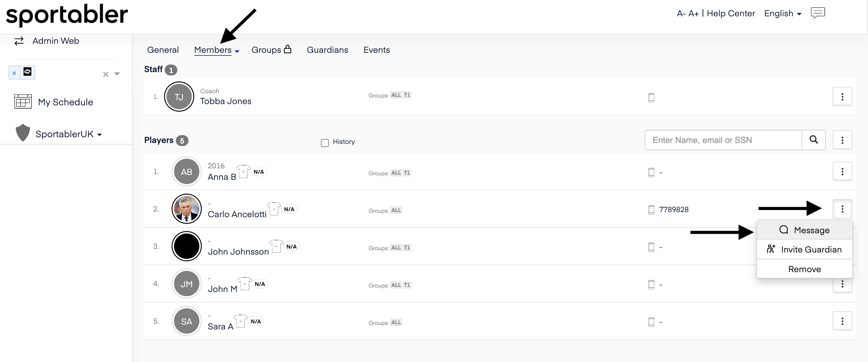Open three-dot menu for Tobba Jones

[842, 97]
